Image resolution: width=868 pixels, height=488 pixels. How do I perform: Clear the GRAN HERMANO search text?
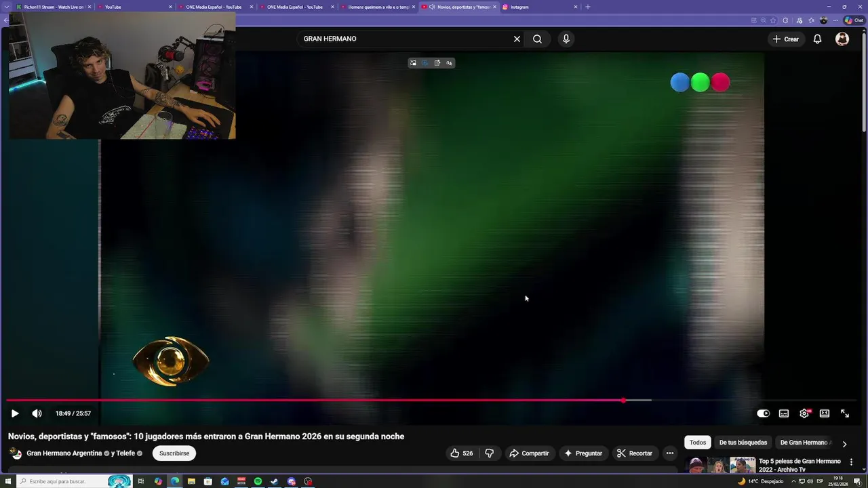click(x=517, y=39)
